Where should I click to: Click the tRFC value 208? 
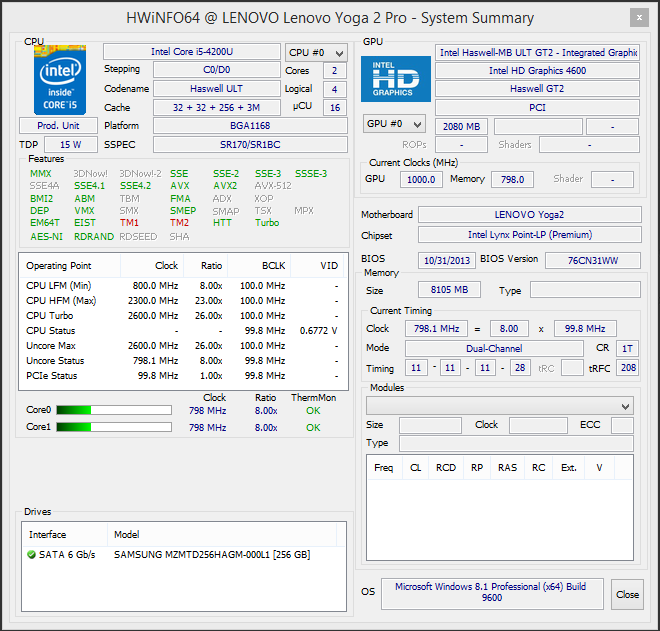(x=628, y=367)
